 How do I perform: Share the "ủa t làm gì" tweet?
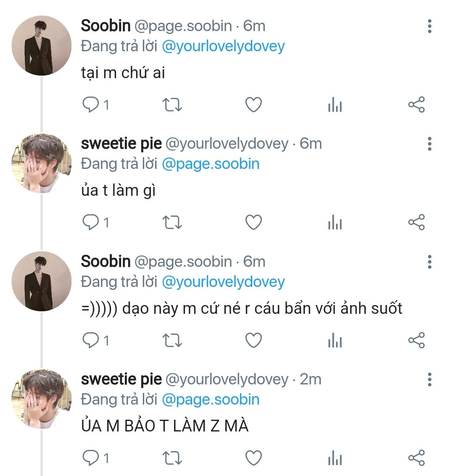point(416,222)
